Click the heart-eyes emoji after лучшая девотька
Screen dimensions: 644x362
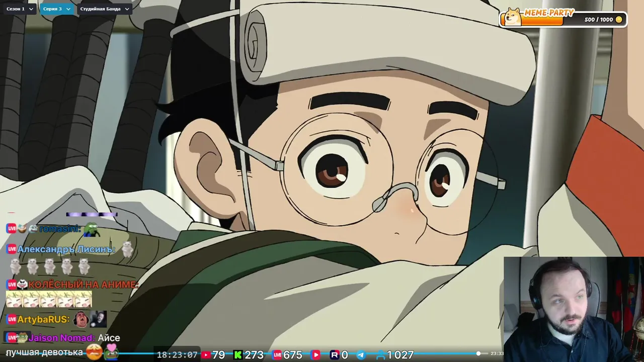94,352
